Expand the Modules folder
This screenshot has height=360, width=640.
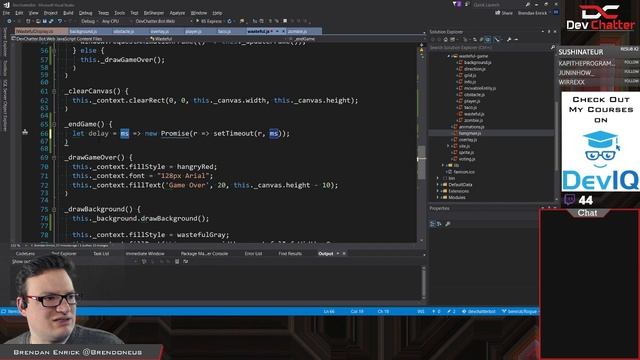coord(438,198)
